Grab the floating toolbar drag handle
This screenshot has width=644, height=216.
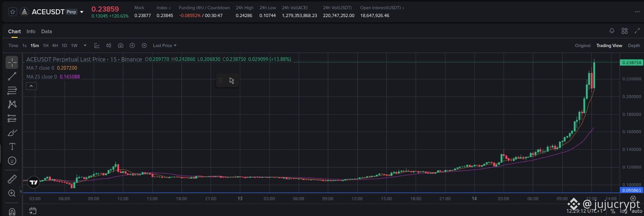coord(221,80)
